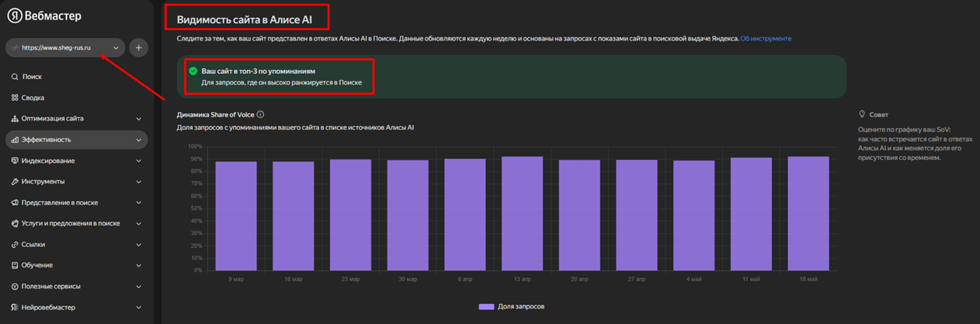Click the Инструменты wrench icon

pyautogui.click(x=15, y=182)
